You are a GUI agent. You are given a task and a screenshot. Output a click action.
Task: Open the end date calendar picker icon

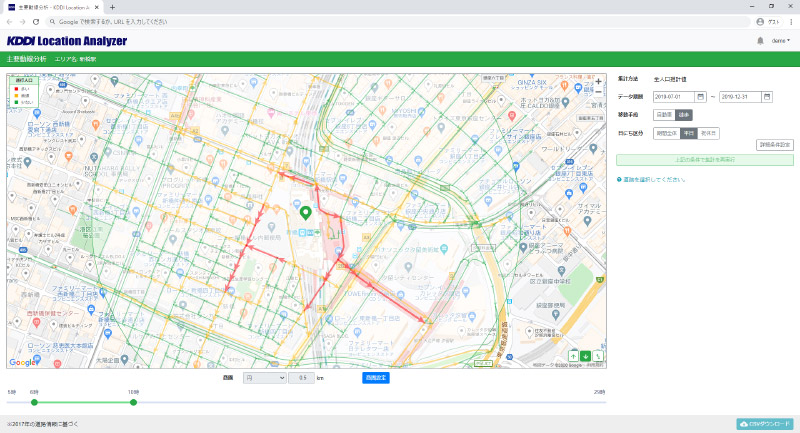point(767,96)
